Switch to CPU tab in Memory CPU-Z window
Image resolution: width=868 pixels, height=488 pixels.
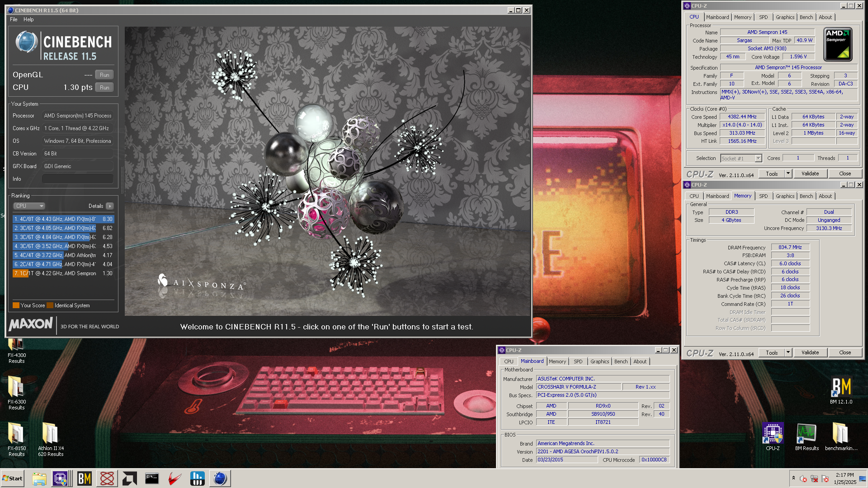click(x=694, y=196)
